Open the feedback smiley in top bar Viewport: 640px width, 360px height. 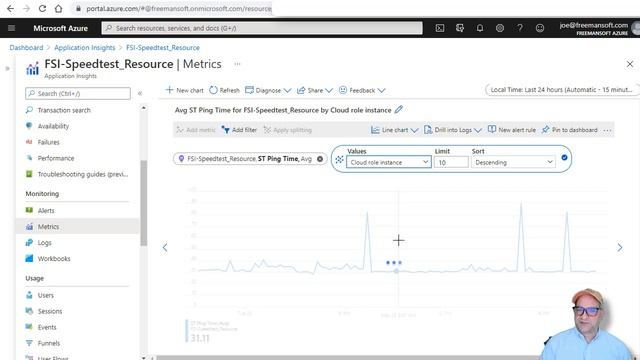click(x=540, y=28)
